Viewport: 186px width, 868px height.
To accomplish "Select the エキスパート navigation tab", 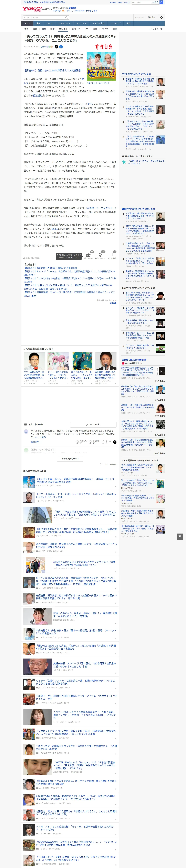I will point(64,24).
